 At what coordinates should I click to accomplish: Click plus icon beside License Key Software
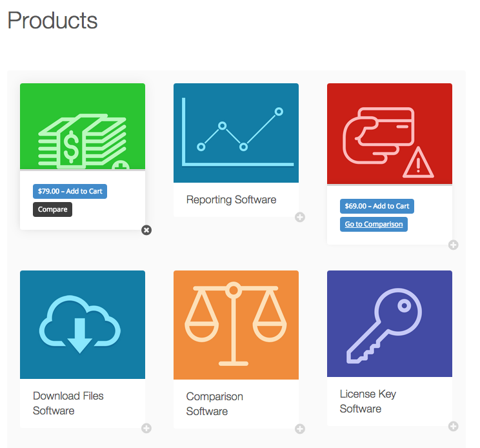click(454, 426)
